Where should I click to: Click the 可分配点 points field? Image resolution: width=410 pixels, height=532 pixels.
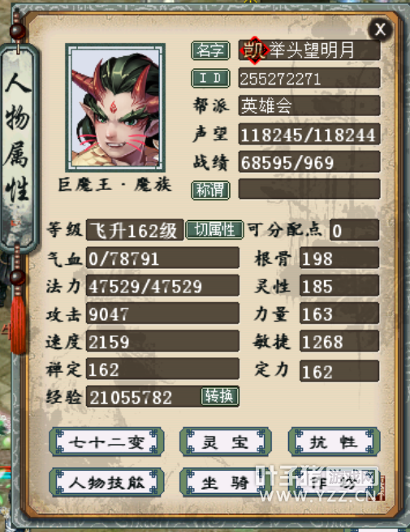[x=354, y=231]
